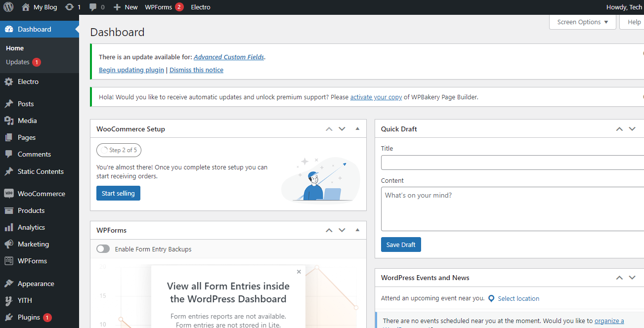Open the updates refresh icon in admin bar
This screenshot has width=644, height=328.
(x=69, y=7)
